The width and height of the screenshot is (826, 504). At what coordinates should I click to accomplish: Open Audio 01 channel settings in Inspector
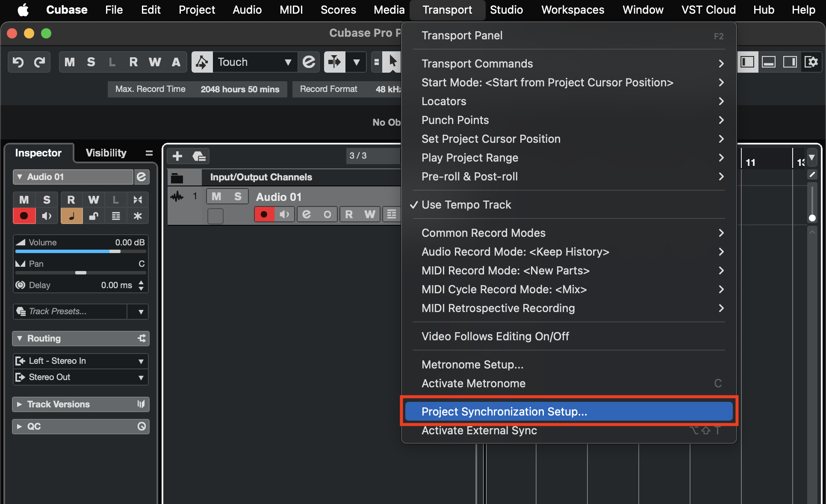[x=142, y=177]
